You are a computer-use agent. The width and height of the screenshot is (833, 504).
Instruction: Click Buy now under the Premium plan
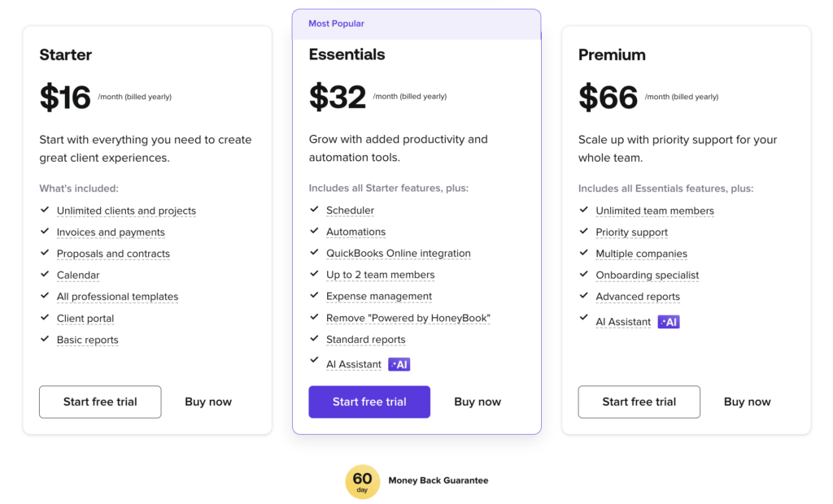pyautogui.click(x=747, y=402)
